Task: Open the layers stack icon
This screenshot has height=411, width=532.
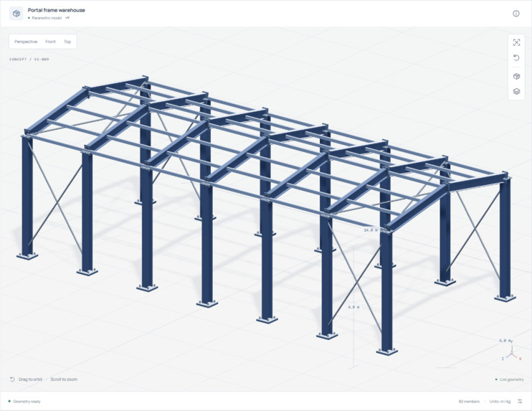Action: pyautogui.click(x=516, y=91)
